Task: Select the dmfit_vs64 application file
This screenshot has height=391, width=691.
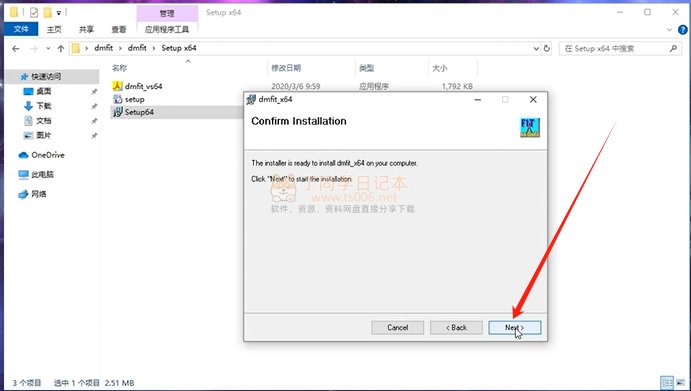Action: click(143, 86)
